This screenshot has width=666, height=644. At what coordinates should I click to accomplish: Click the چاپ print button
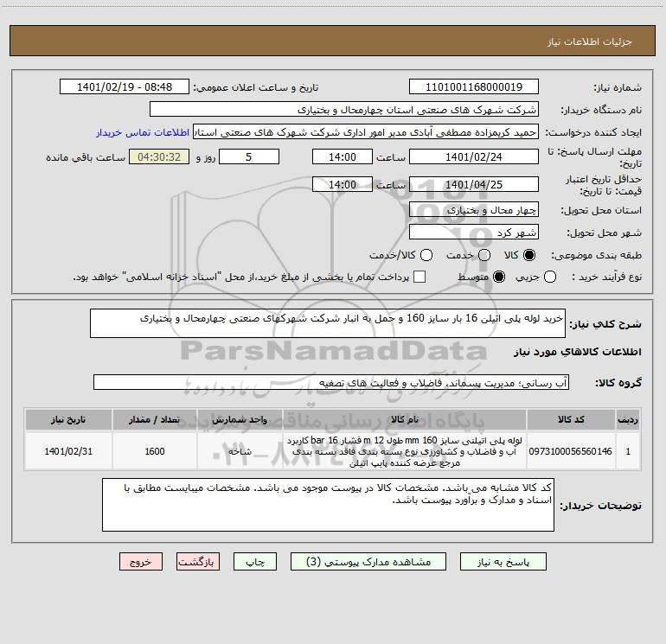255,562
